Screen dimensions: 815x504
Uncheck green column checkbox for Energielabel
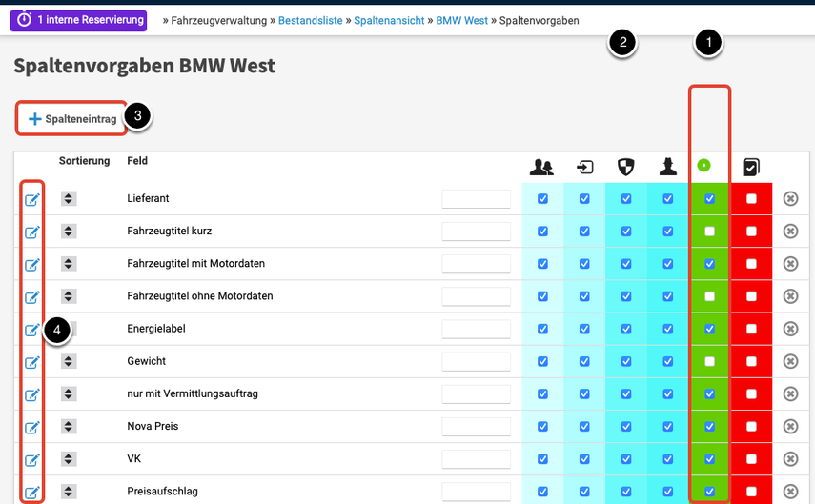click(x=709, y=330)
